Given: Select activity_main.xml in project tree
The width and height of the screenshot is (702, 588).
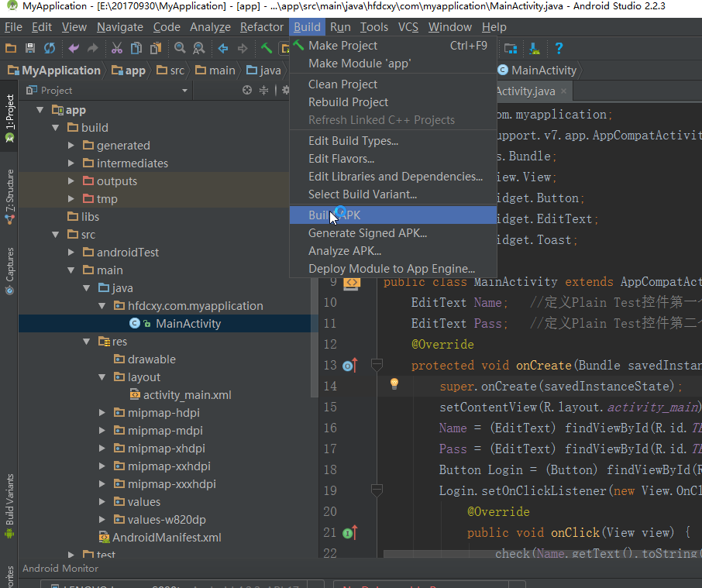Looking at the screenshot, I should coord(181,394).
